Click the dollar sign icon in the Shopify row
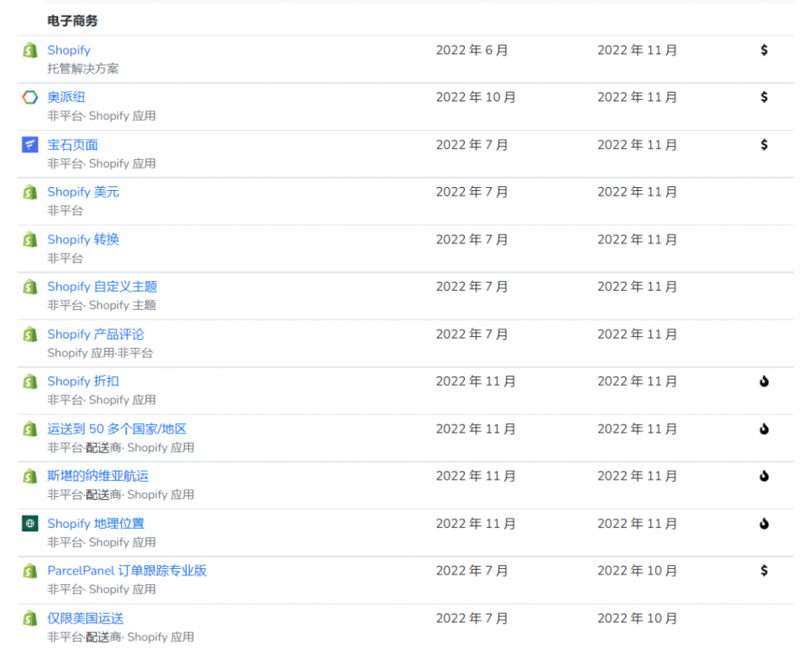Screen dimensions: 812x657 pyautogui.click(x=764, y=50)
